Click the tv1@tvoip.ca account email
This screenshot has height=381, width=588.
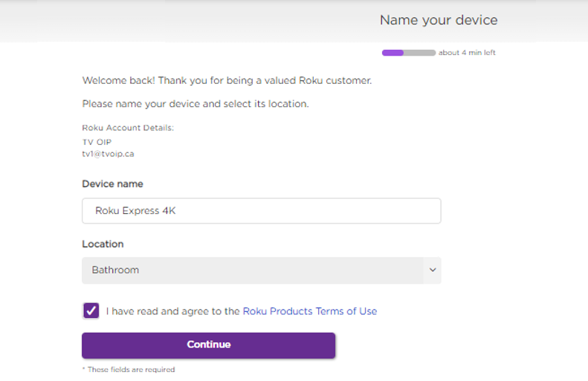[108, 154]
